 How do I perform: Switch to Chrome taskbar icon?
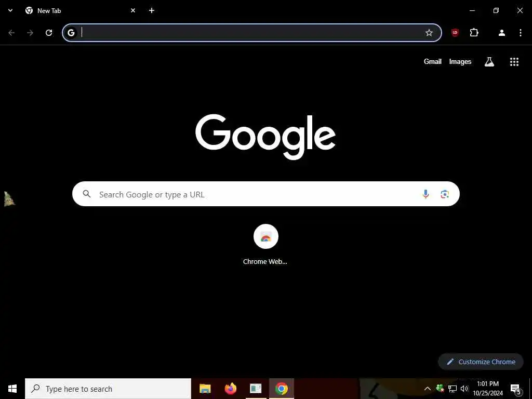click(281, 389)
